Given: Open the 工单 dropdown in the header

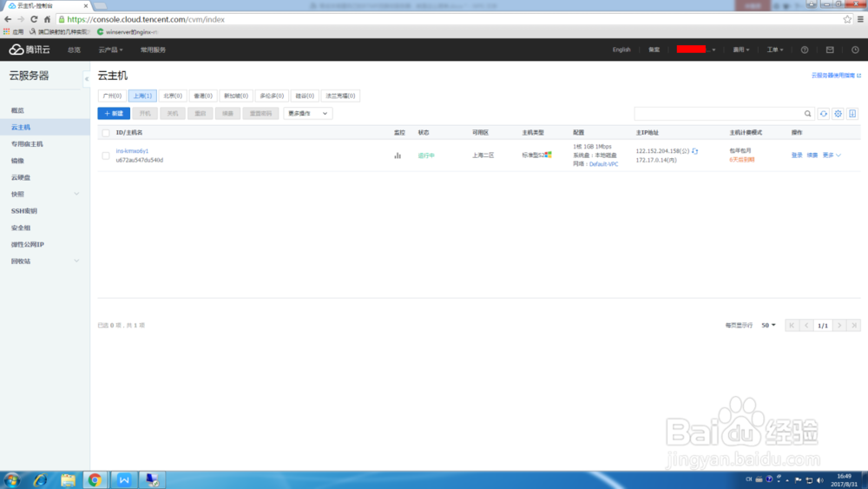Looking at the screenshot, I should pyautogui.click(x=774, y=50).
